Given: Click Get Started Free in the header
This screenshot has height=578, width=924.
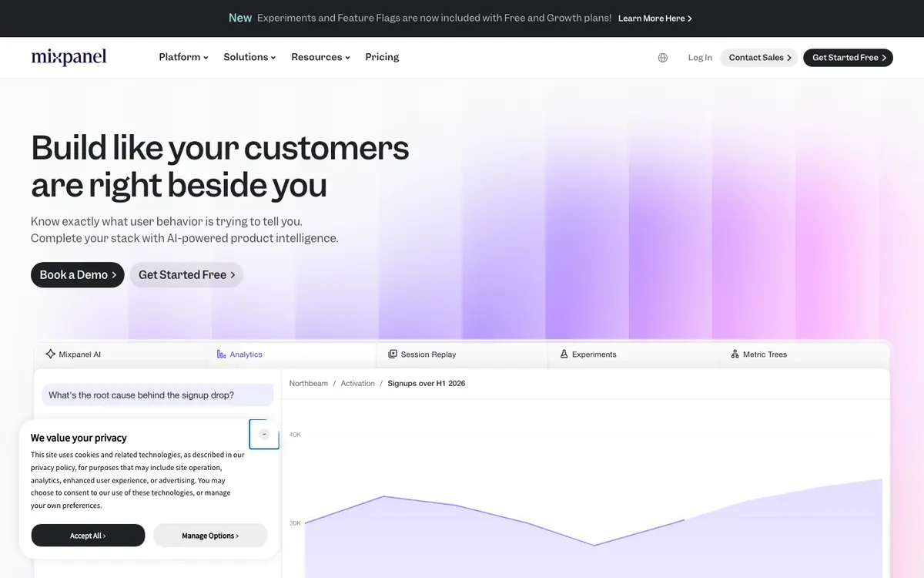Looking at the screenshot, I should 848,58.
